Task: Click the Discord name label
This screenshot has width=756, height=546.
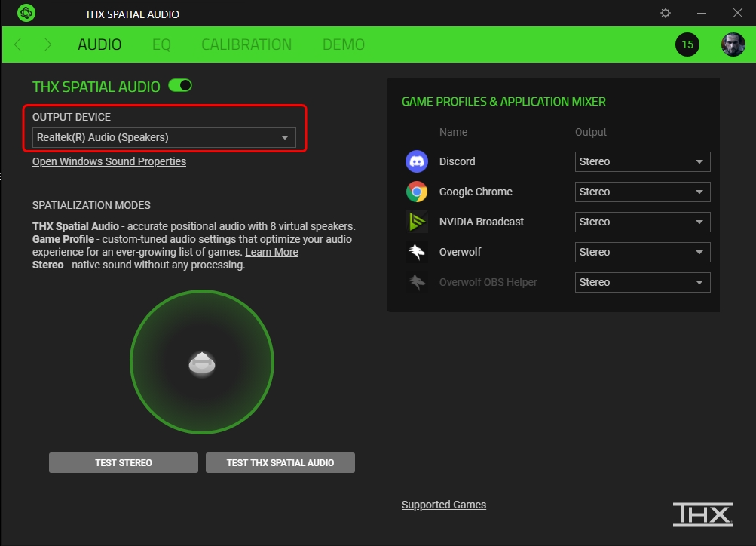Action: (457, 161)
